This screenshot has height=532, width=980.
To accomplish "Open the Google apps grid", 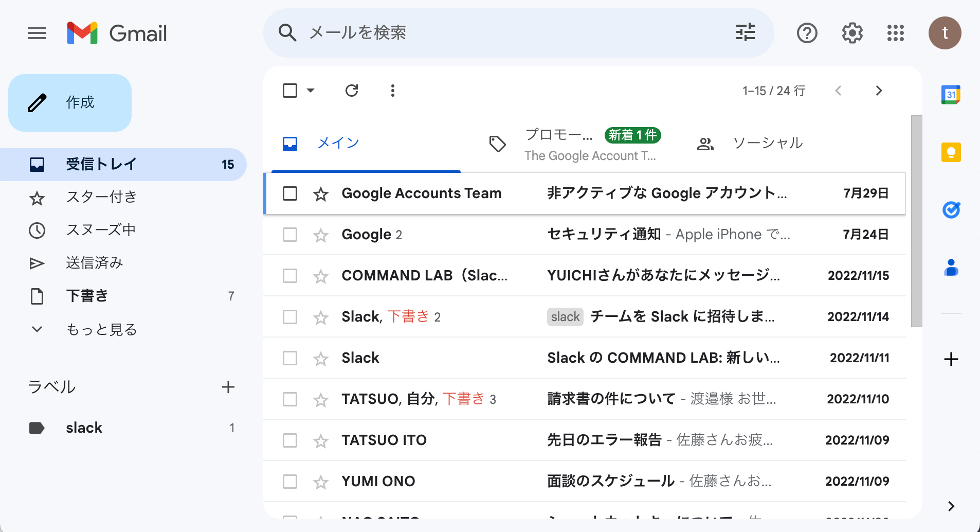I will 896,33.
